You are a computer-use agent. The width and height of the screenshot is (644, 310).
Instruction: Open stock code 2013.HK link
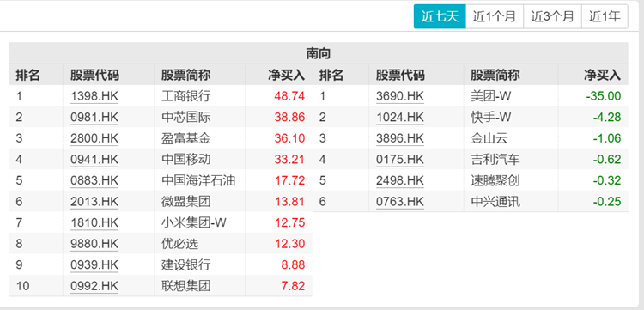pyautogui.click(x=94, y=202)
